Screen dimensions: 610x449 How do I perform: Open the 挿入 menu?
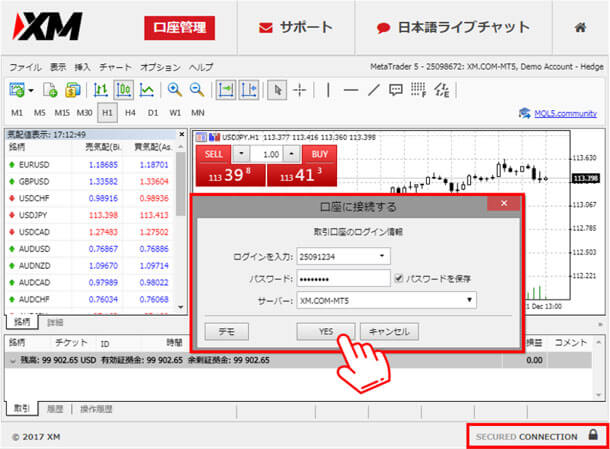(82, 67)
